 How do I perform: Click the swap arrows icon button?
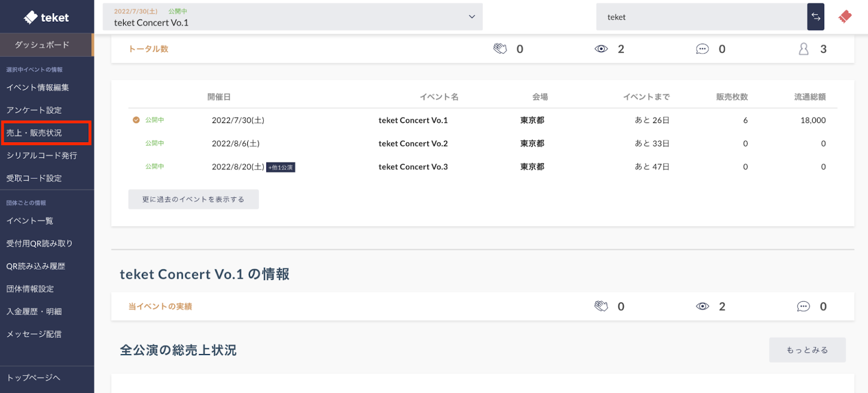(815, 17)
